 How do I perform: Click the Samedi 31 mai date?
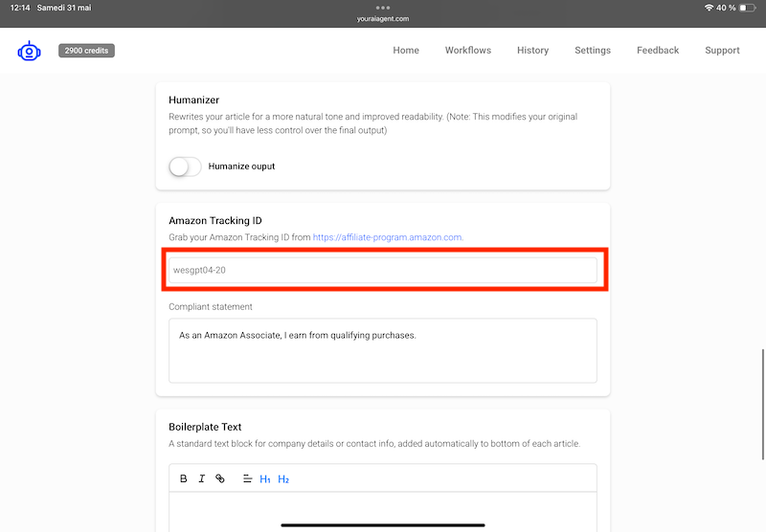(64, 8)
